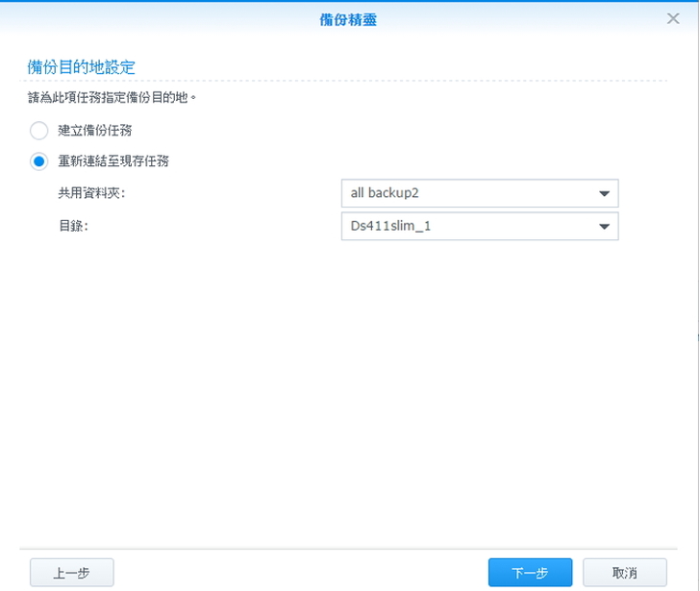
Task: Click the 備份精靈 window title
Action: (x=348, y=19)
